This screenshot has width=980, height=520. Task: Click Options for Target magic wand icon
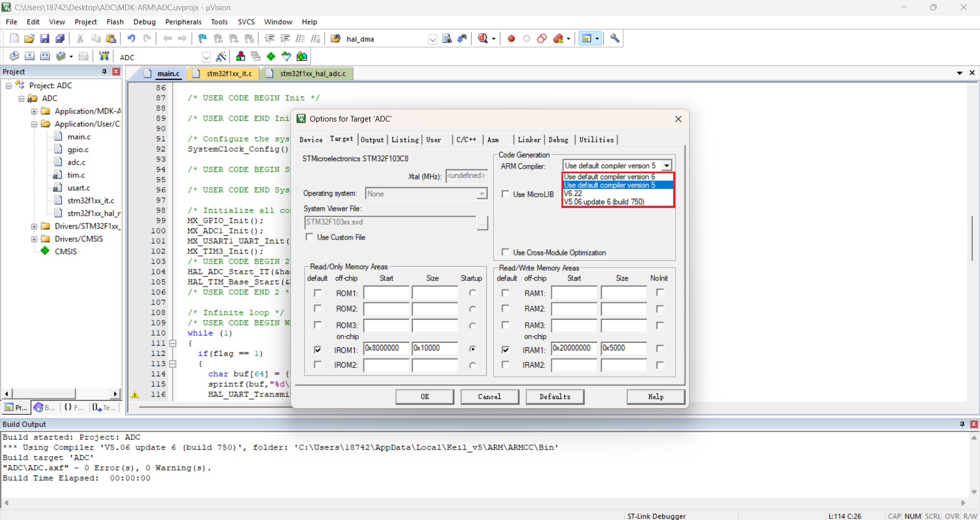(x=221, y=56)
